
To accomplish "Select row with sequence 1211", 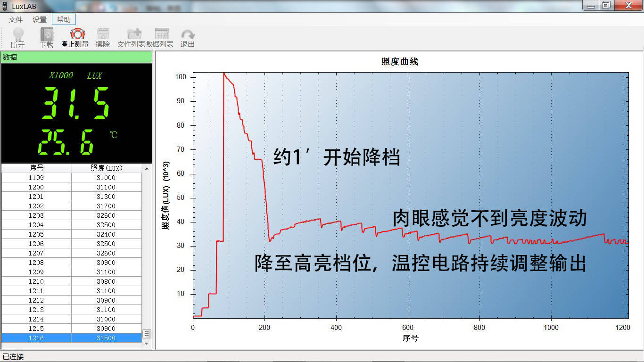I will pos(72,291).
